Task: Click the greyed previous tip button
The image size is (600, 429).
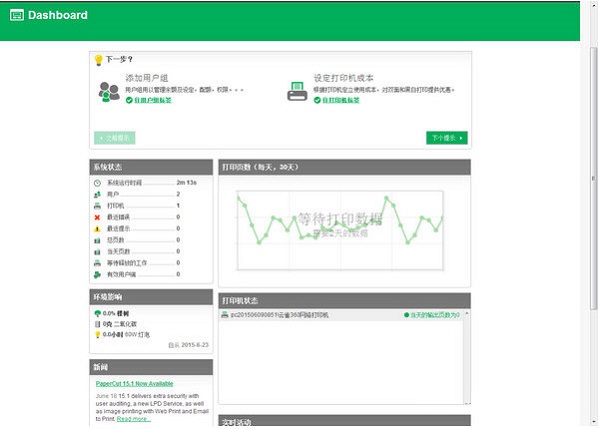Action: (114, 138)
